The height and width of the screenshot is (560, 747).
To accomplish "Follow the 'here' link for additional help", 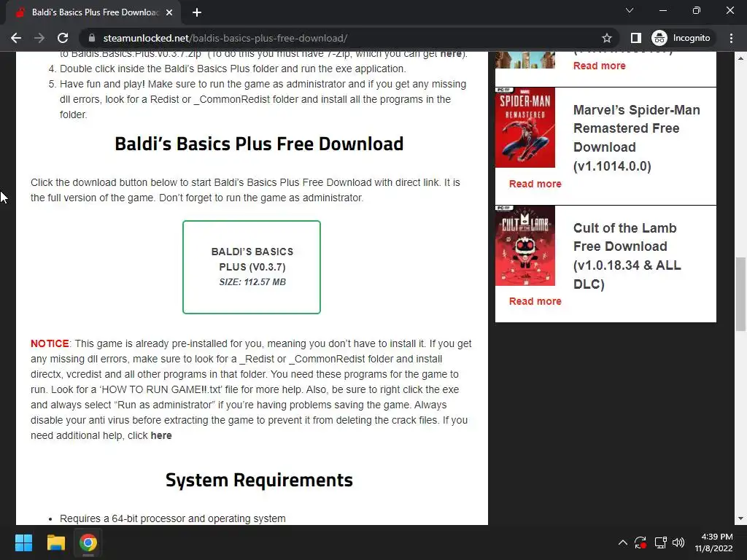I will coord(161,435).
